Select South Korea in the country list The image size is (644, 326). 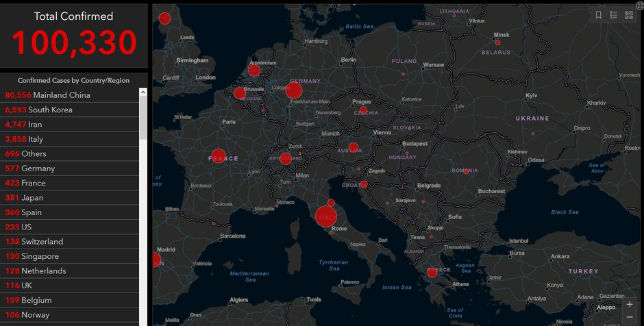point(69,110)
